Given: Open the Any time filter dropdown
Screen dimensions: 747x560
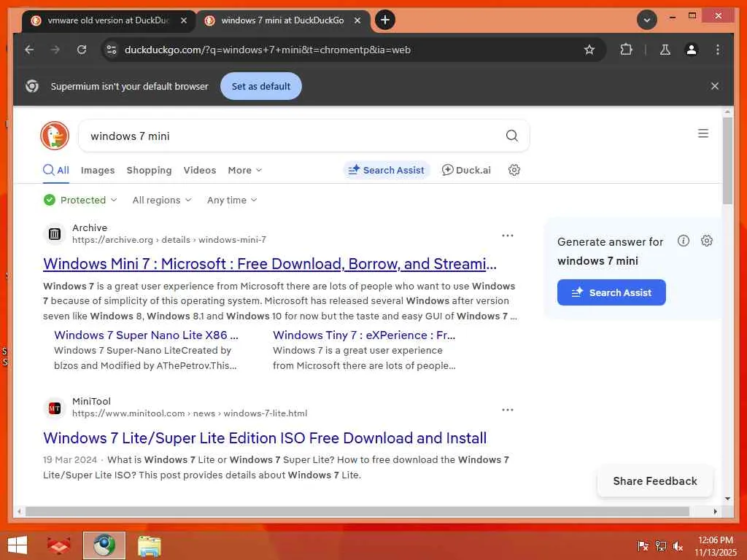Looking at the screenshot, I should (x=232, y=200).
